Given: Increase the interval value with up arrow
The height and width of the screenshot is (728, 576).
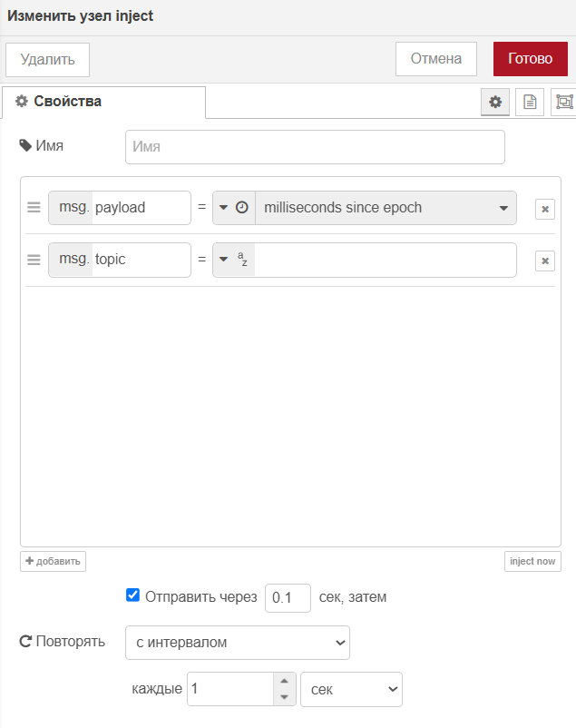Looking at the screenshot, I should tap(285, 681).
